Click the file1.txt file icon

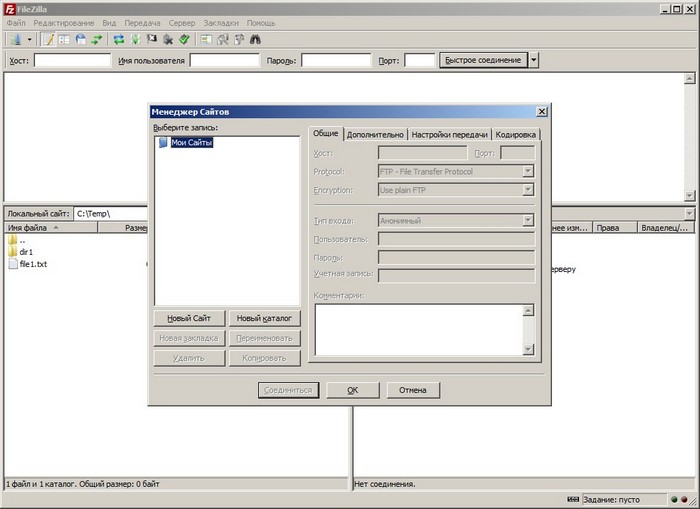[13, 263]
